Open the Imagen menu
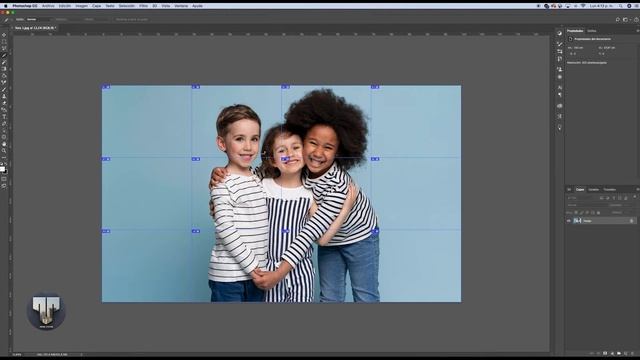This screenshot has width=640, height=360. (x=81, y=6)
